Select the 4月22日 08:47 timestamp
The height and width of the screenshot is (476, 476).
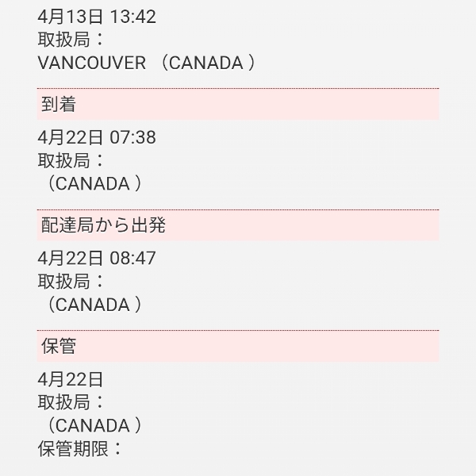pyautogui.click(x=97, y=258)
